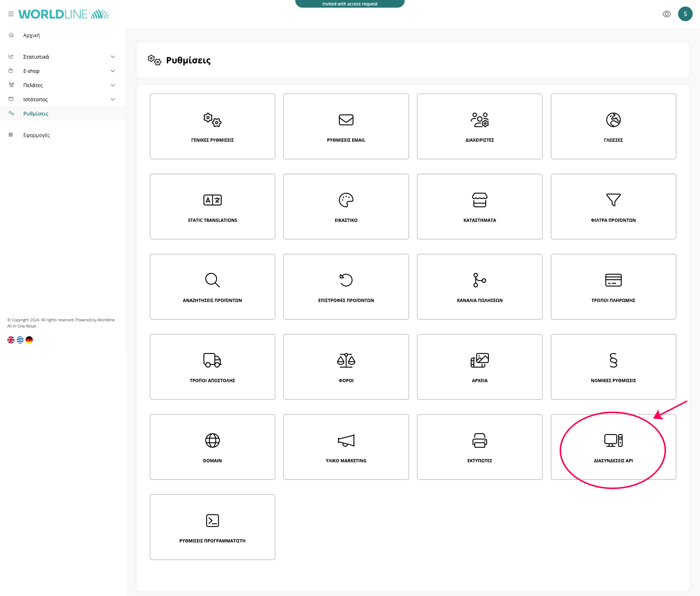Select the ΦΙΛΤΡΑ ΠΡΟΪΟΝΤΩΝ funnel icon
Screen dimensions: 700x596
(x=613, y=200)
